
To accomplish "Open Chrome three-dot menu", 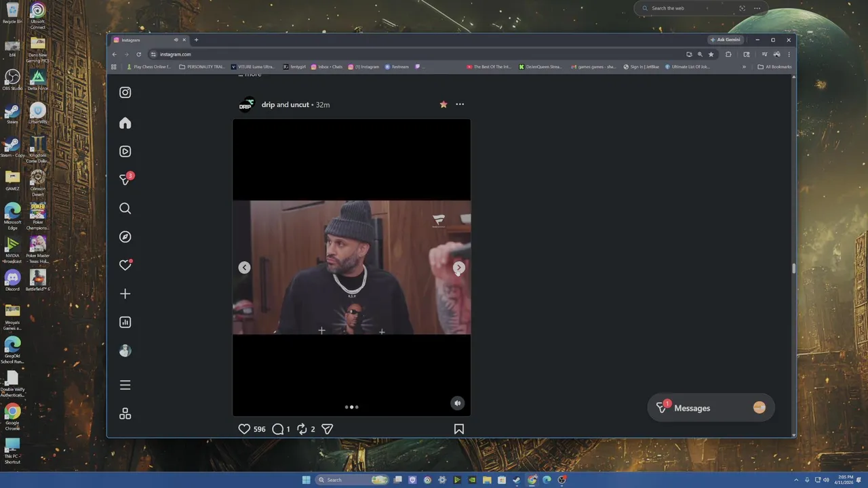I will point(789,54).
